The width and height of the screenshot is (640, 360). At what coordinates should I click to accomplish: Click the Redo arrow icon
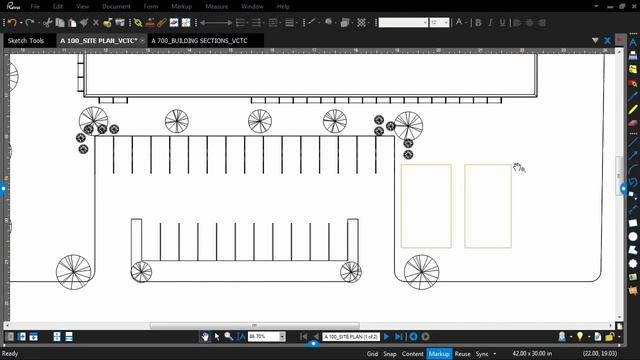pyautogui.click(x=29, y=22)
